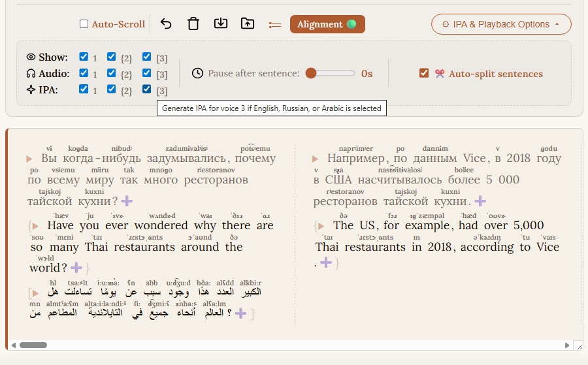Play Russian sentence starting 'Например'
This screenshot has width=588, height=365.
[316, 159]
